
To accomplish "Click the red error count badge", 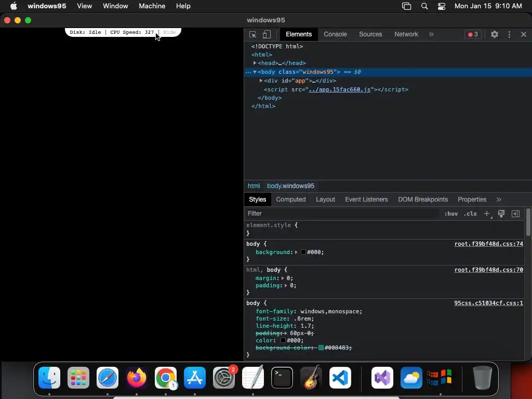I will point(473,34).
